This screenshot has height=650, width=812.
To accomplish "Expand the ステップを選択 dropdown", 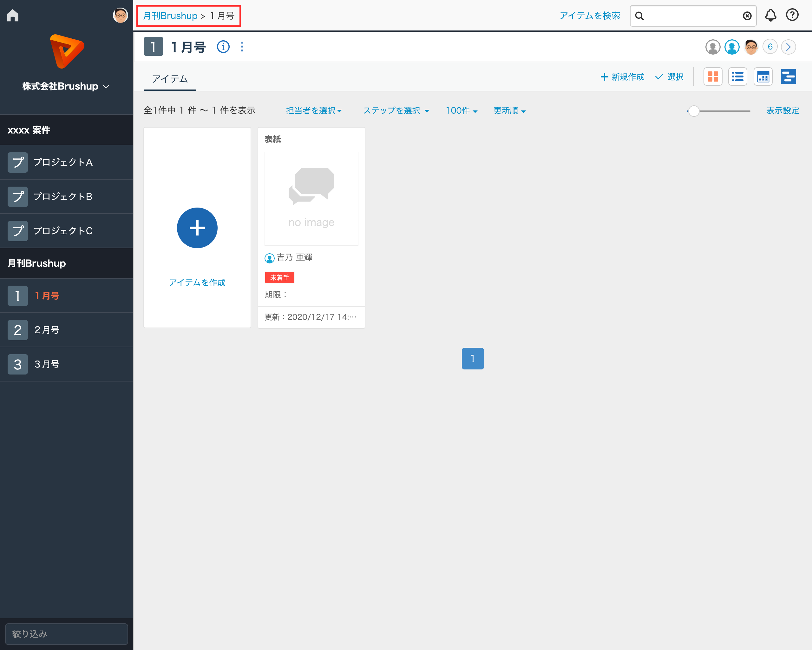I will [x=396, y=110].
